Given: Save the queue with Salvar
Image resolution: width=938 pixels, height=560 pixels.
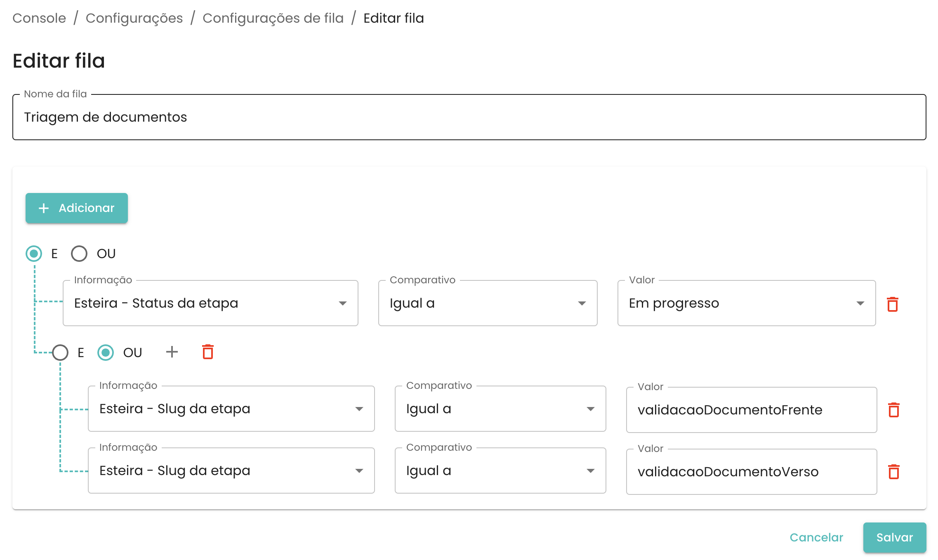Looking at the screenshot, I should click(x=894, y=537).
